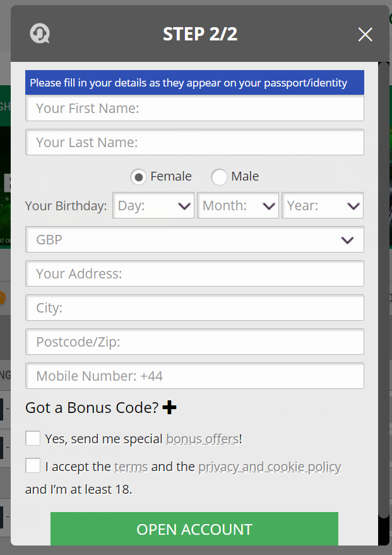
Task: Select the Male radio button
Action: [219, 177]
